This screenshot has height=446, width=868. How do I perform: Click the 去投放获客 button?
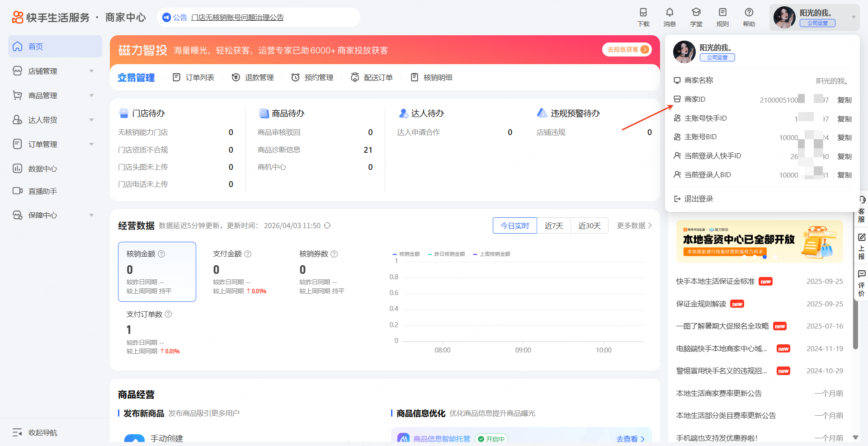(x=627, y=50)
